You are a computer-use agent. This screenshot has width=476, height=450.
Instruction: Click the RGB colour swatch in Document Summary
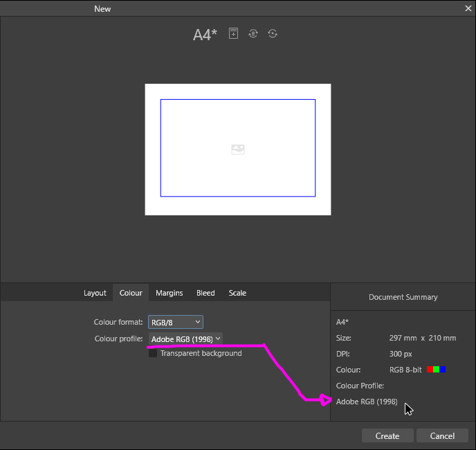pyautogui.click(x=437, y=370)
